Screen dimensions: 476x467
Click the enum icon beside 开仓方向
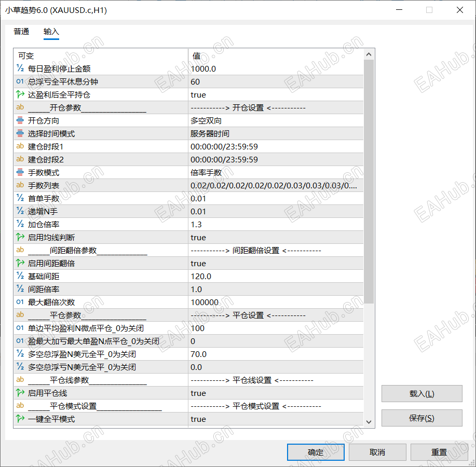pos(20,120)
